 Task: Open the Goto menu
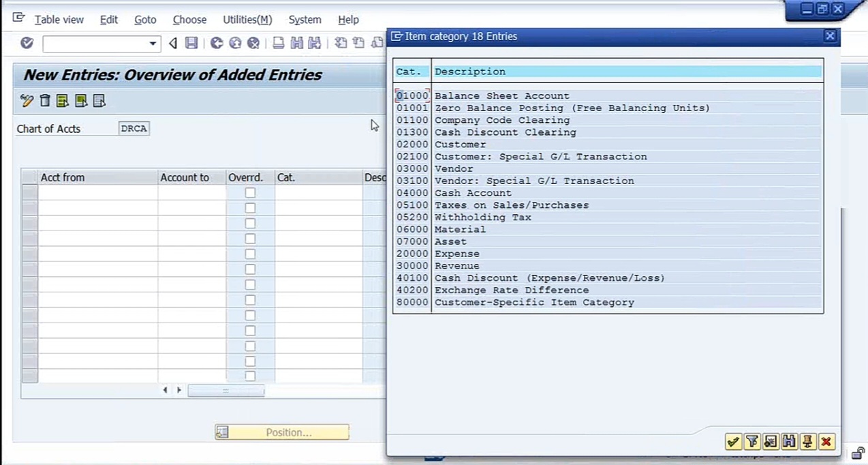(x=145, y=20)
